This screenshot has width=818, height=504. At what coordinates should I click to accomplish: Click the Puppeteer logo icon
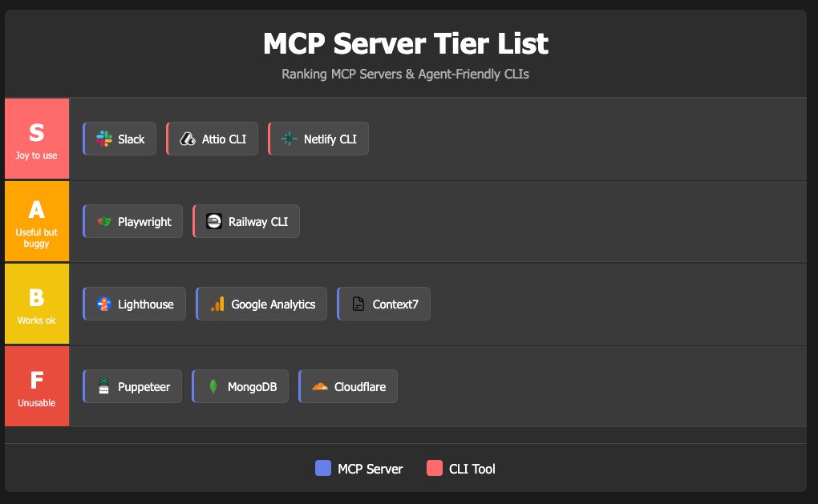(x=103, y=386)
